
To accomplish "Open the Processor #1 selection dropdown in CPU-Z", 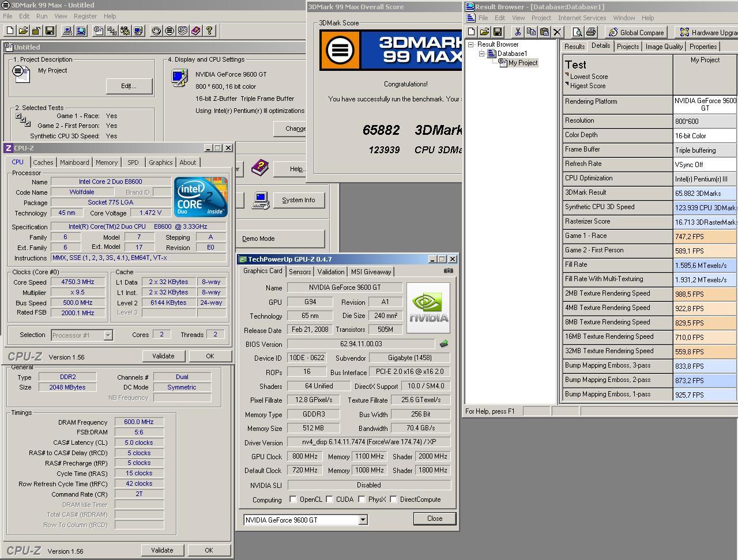I will point(107,335).
